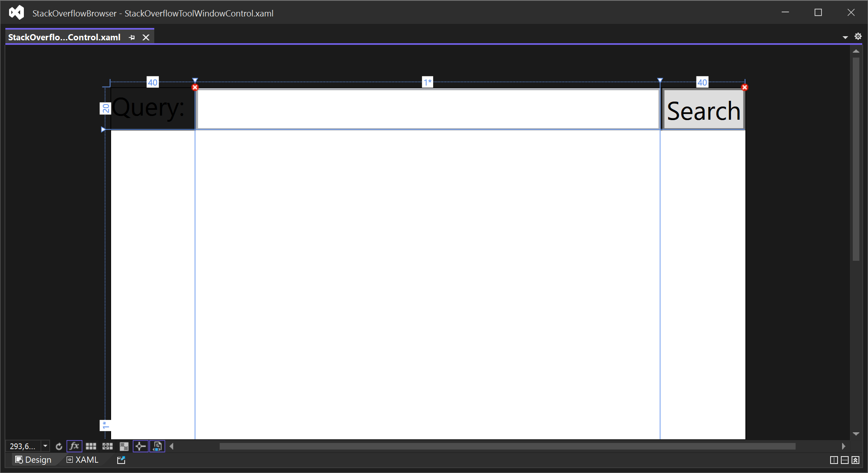Click the Search button on the form

pos(703,109)
